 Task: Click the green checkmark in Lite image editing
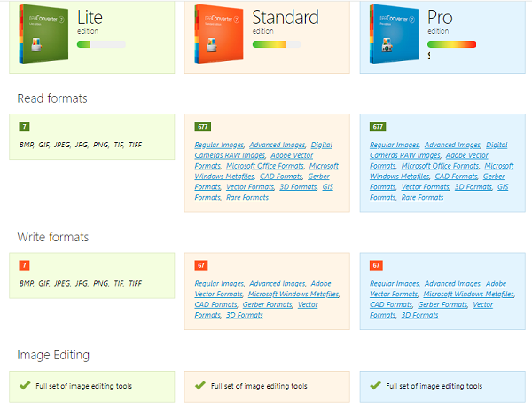tap(25, 385)
